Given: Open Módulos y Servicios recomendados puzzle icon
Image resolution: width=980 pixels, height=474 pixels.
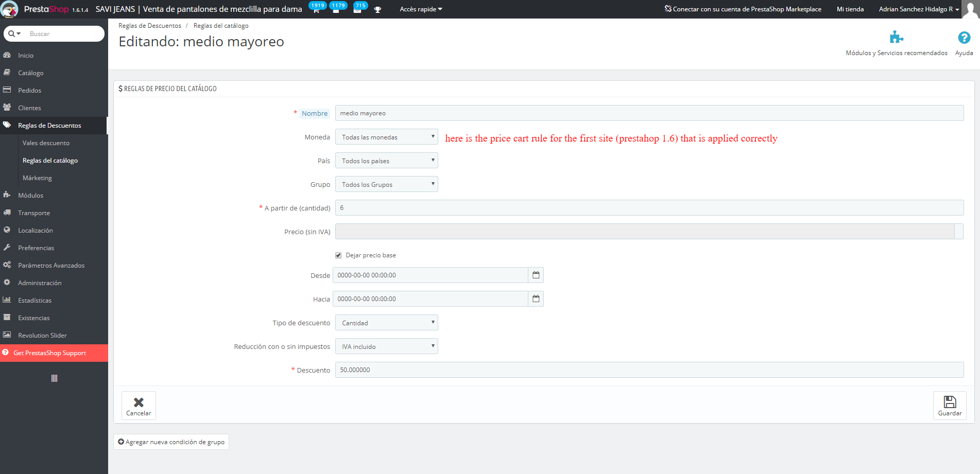Looking at the screenshot, I should (x=897, y=37).
